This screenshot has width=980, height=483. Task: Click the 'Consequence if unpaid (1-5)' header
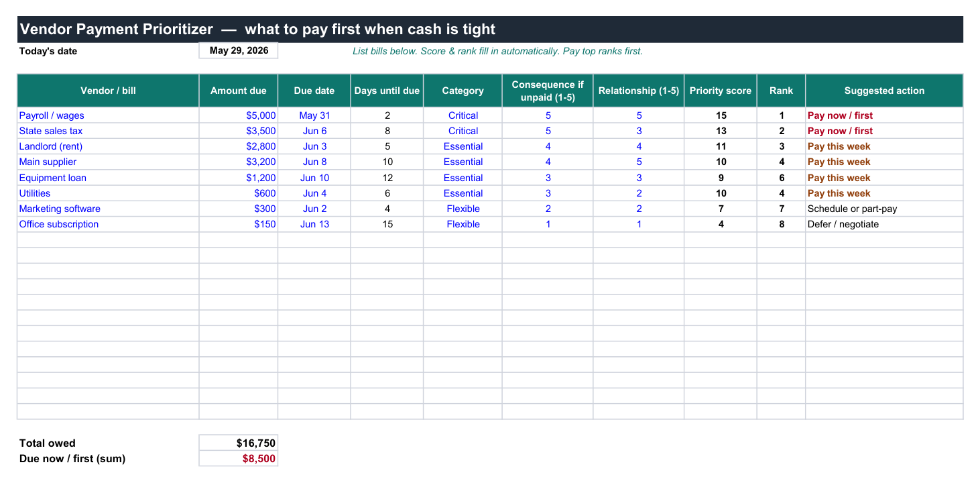[x=548, y=91]
